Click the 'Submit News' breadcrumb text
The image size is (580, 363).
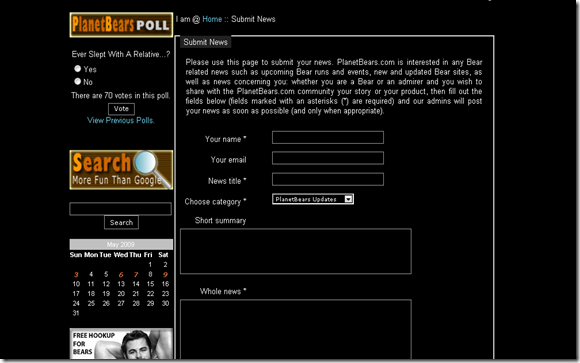coord(253,19)
